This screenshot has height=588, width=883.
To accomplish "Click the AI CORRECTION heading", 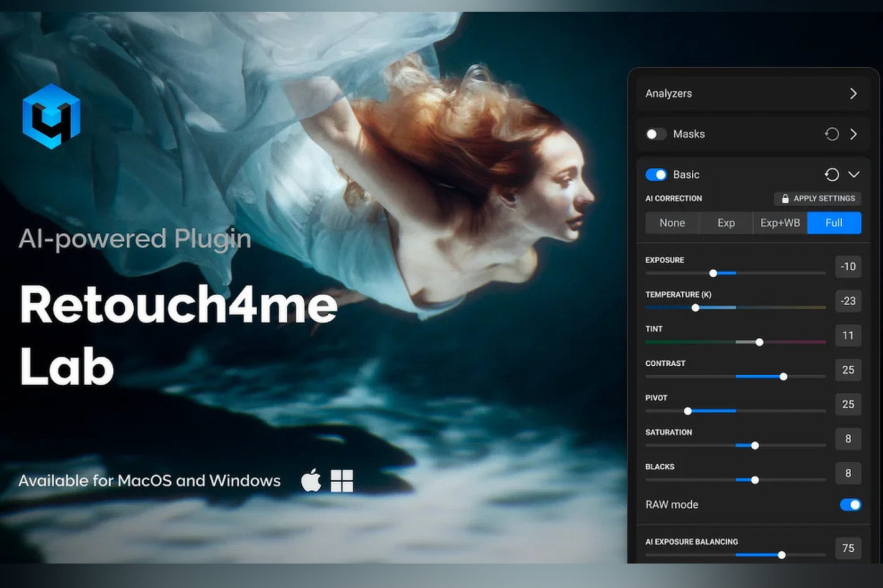I will [673, 199].
